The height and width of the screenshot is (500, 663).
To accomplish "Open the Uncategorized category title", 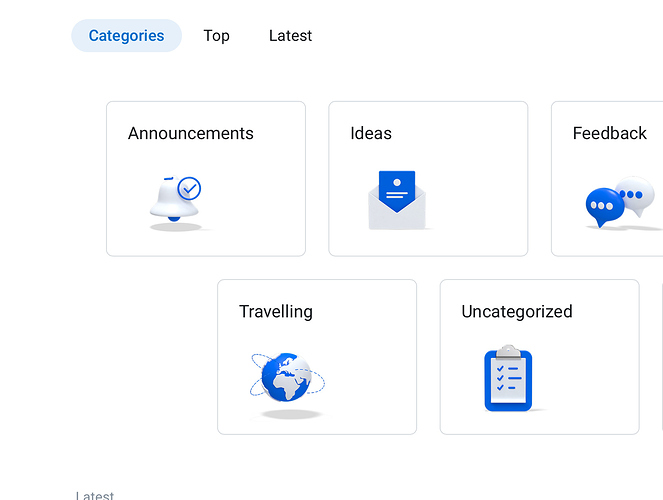I will [x=517, y=311].
